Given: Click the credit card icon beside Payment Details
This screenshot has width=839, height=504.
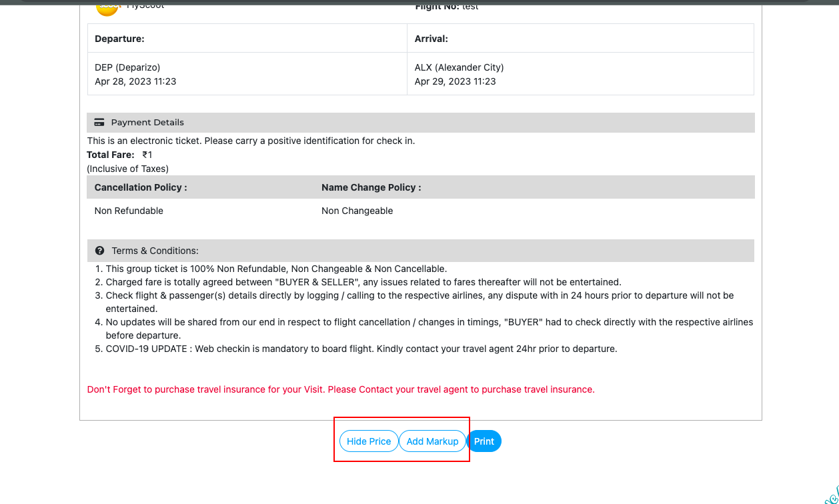Looking at the screenshot, I should pos(99,123).
